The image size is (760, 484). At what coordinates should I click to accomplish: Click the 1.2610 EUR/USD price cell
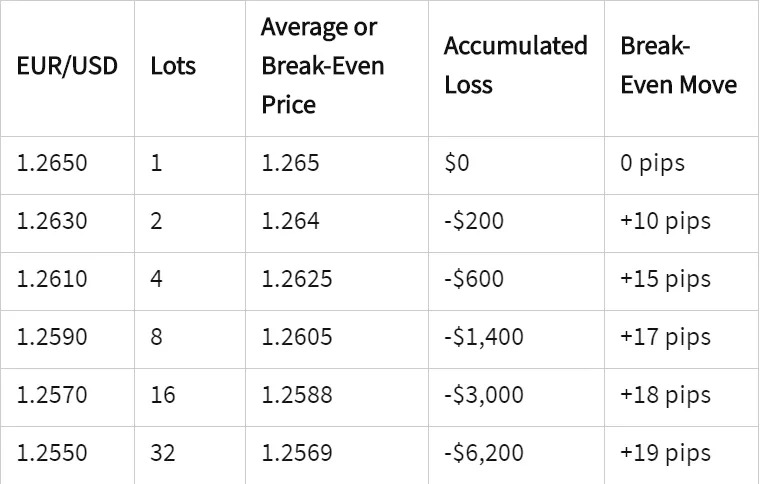click(x=52, y=278)
